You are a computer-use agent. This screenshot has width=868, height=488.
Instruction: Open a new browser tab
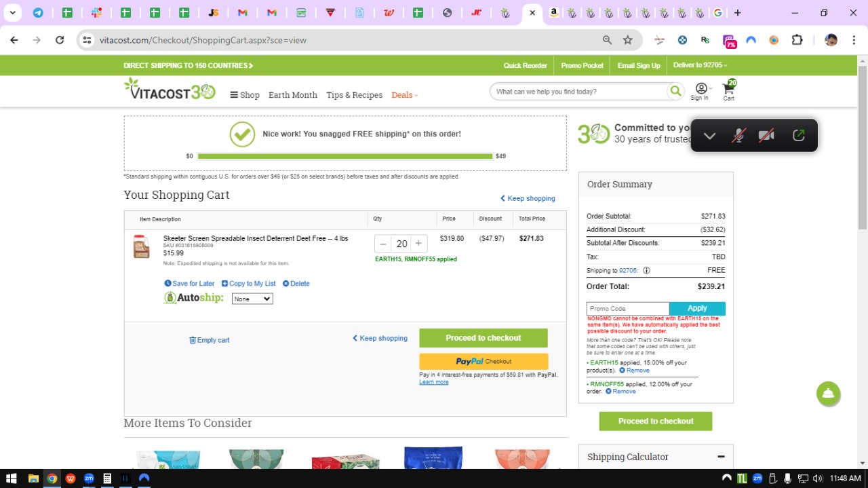click(x=738, y=13)
